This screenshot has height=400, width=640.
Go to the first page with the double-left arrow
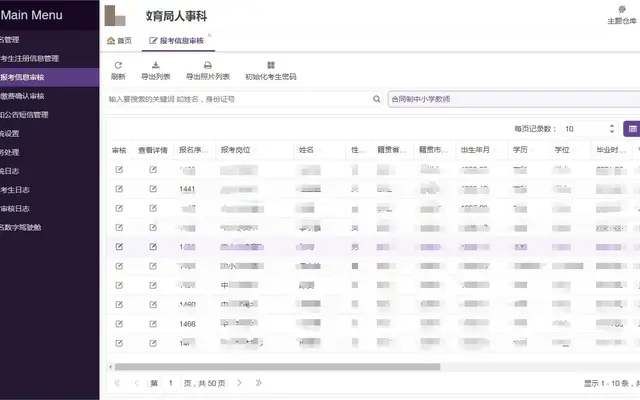117,383
